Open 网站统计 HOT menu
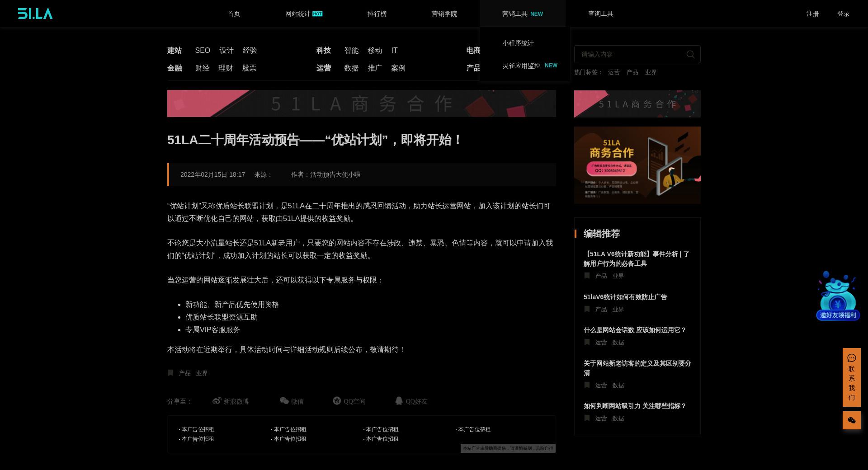This screenshot has width=868, height=470. 304,14
